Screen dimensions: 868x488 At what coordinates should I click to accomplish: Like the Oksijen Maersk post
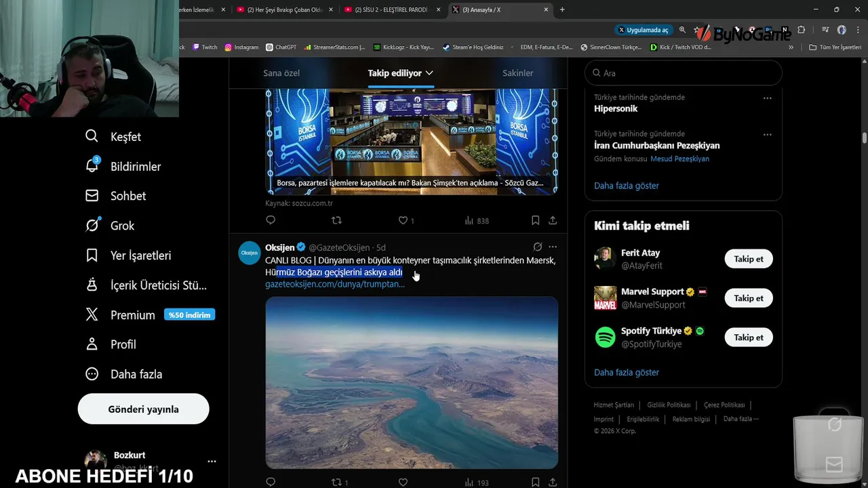tap(403, 483)
